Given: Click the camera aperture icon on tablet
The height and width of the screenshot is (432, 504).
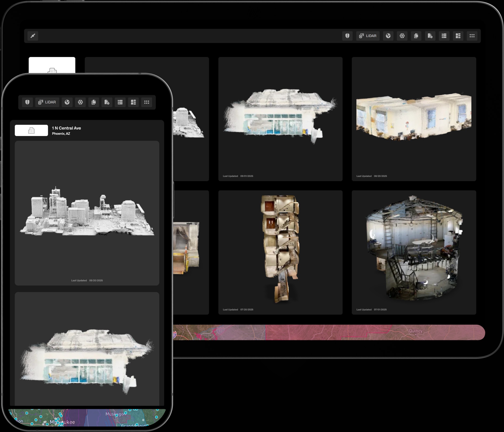Looking at the screenshot, I should (402, 36).
